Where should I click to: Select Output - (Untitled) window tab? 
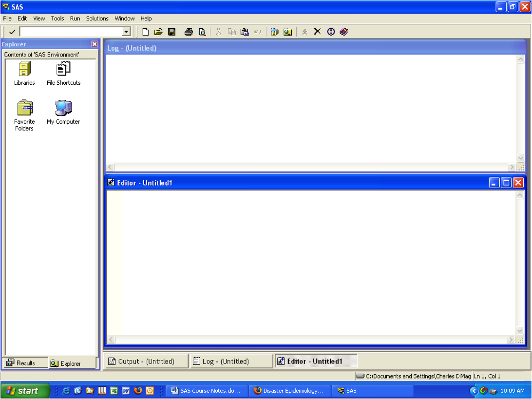pos(146,361)
